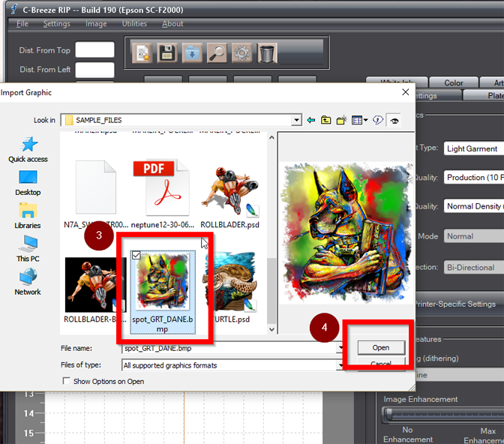The width and height of the screenshot is (504, 444).
Task: Click the floppy disk save icon
Action: pos(167,53)
